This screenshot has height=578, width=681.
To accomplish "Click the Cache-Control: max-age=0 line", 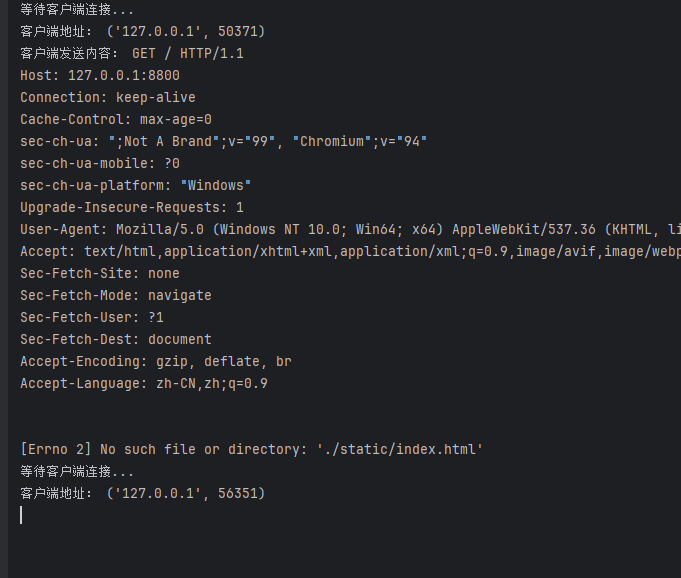I will coord(116,119).
